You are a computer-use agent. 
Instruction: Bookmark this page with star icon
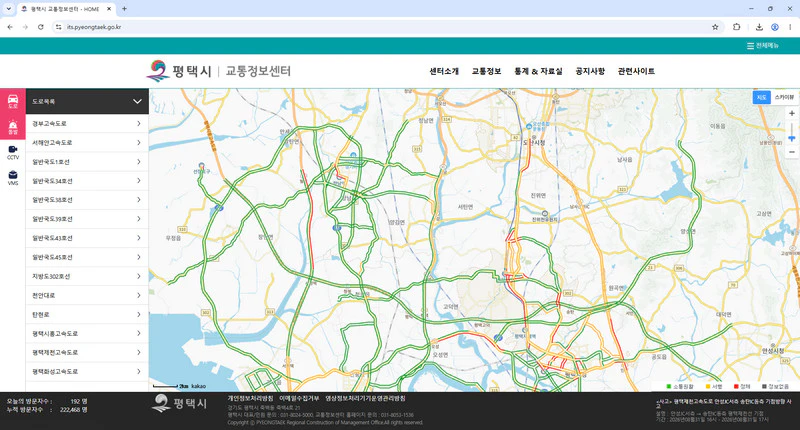coord(715,27)
